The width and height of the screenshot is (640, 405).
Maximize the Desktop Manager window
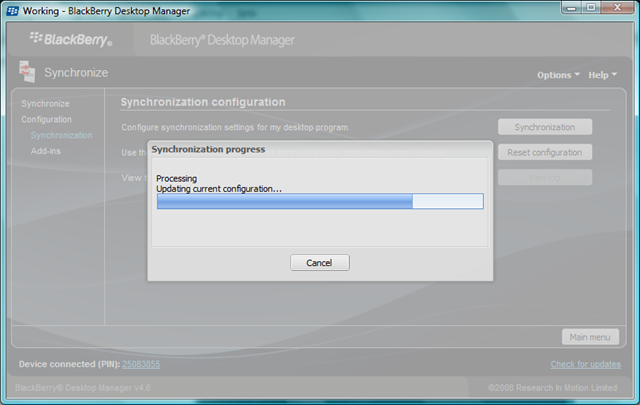(591, 8)
